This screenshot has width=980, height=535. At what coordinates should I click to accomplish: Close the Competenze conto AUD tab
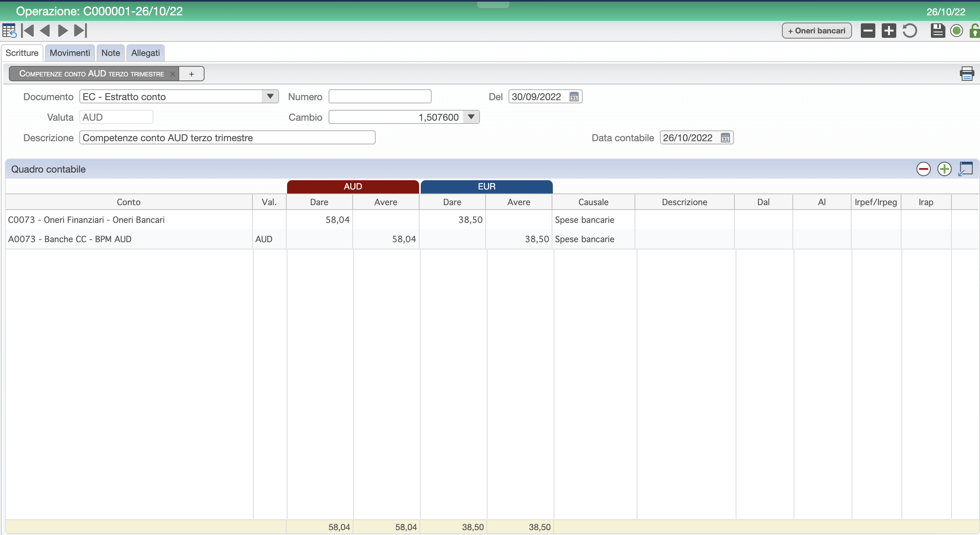tap(172, 74)
